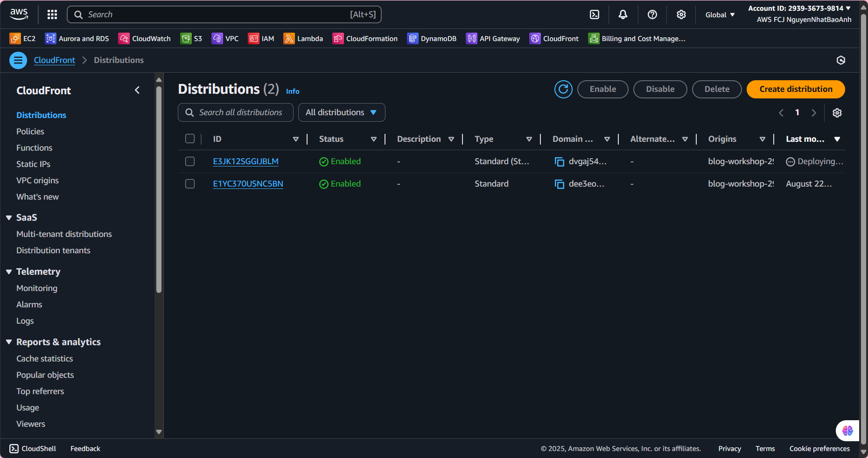Copy domain name for dvgaj54 distribution
Screen dimensions: 868x458
point(559,162)
